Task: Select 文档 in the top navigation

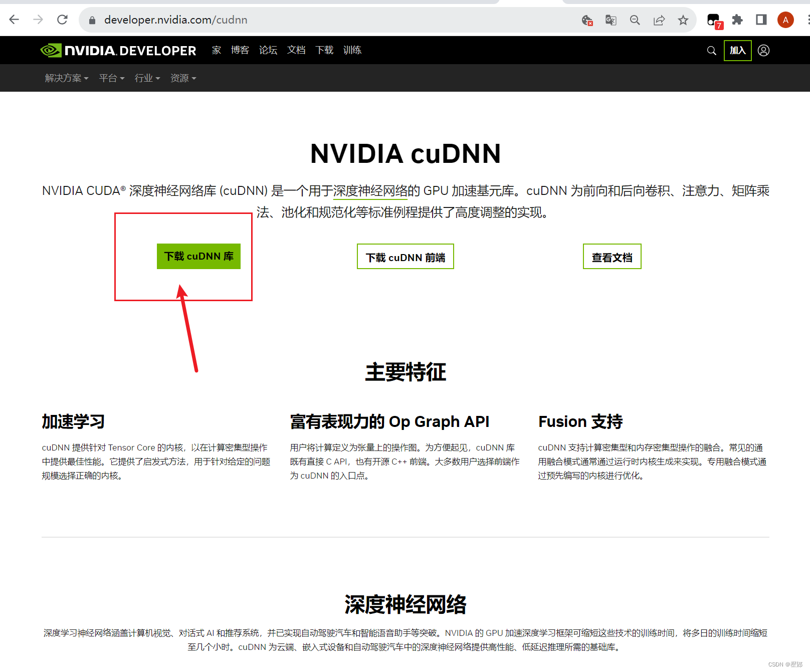Action: pos(296,50)
